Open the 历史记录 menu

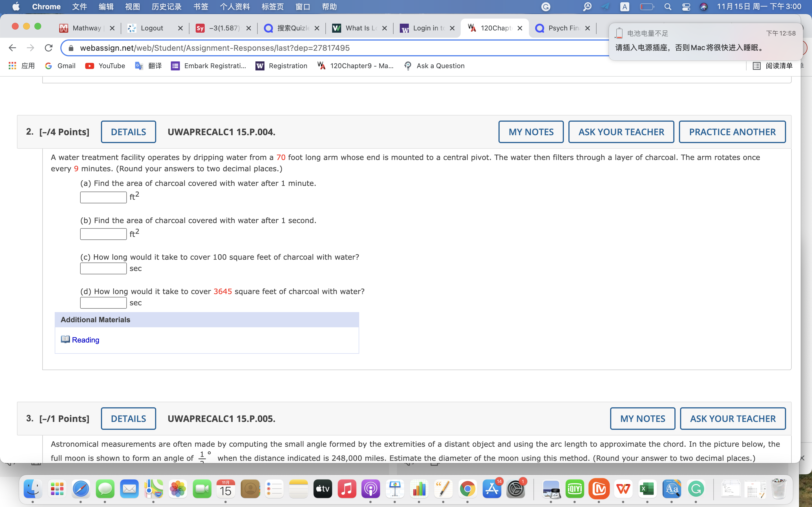tap(166, 7)
